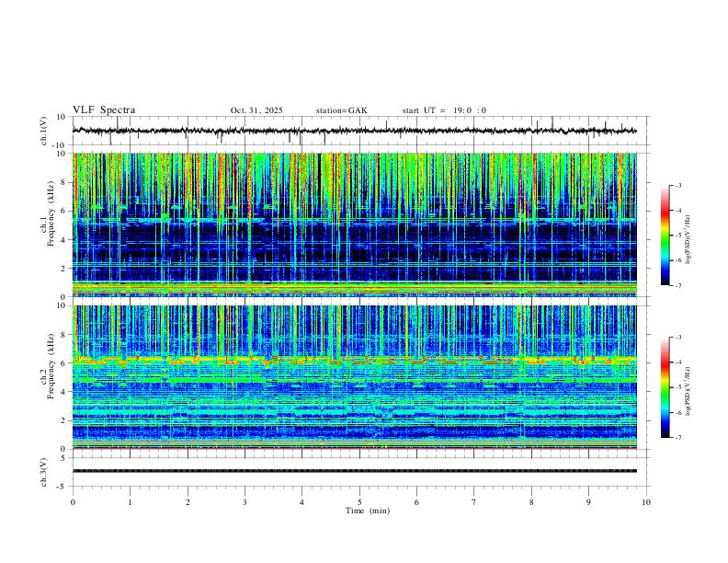Viewport: 728px width, 563px height.
Task: Click the "9" tick label on Time axis
Action: tap(588, 502)
